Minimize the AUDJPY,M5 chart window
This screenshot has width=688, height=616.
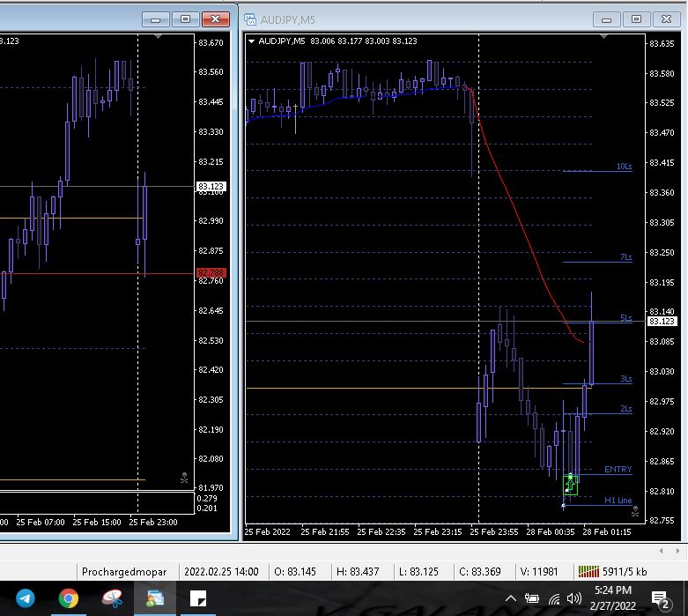pyautogui.click(x=606, y=19)
